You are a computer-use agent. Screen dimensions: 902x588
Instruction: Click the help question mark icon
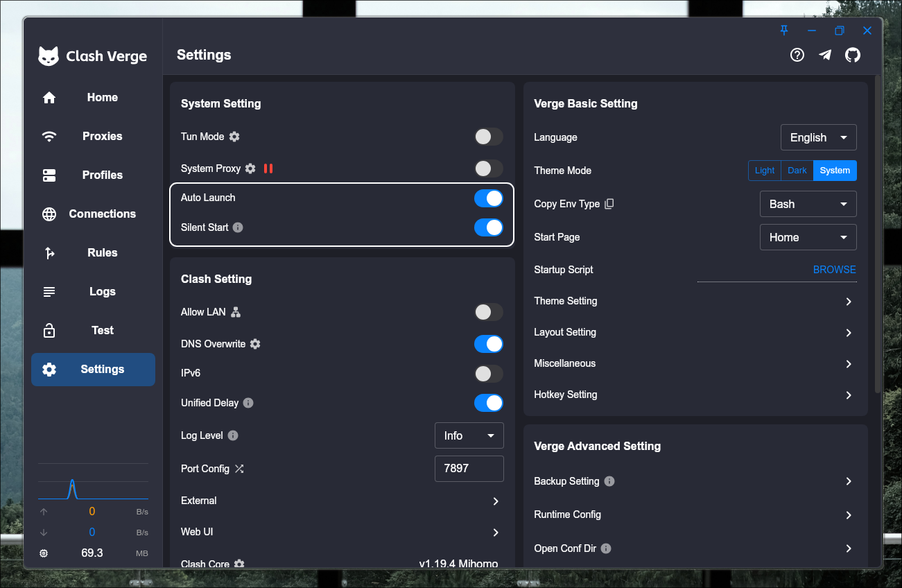point(797,55)
